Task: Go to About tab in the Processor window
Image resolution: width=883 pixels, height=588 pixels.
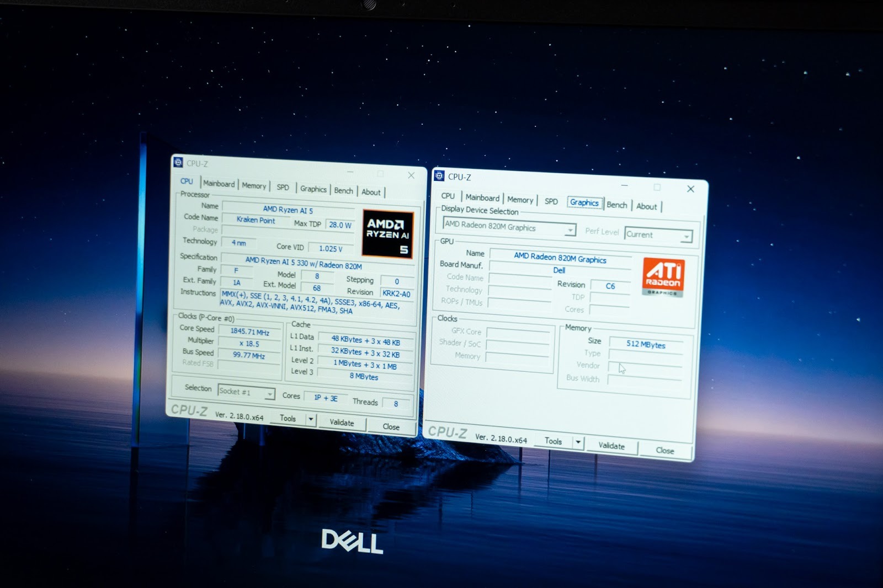Action: [x=371, y=192]
